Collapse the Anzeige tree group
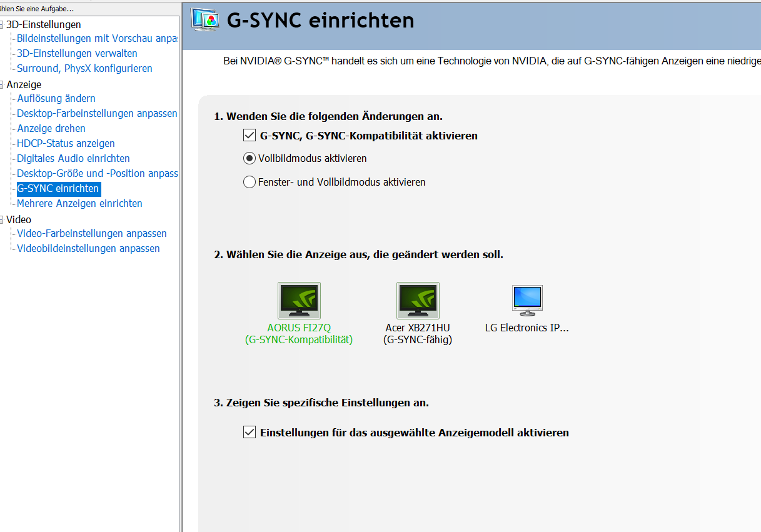 click(2, 85)
